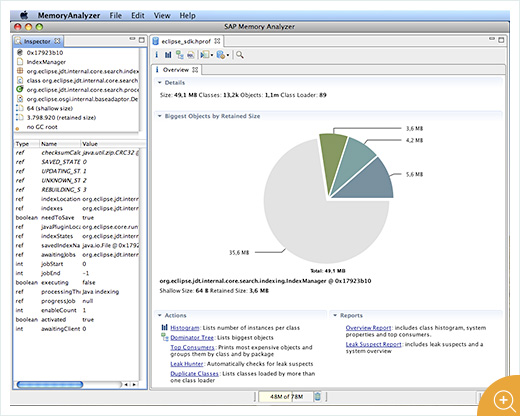This screenshot has height=416, width=520.
Task: Open the View menu
Action: point(162,15)
